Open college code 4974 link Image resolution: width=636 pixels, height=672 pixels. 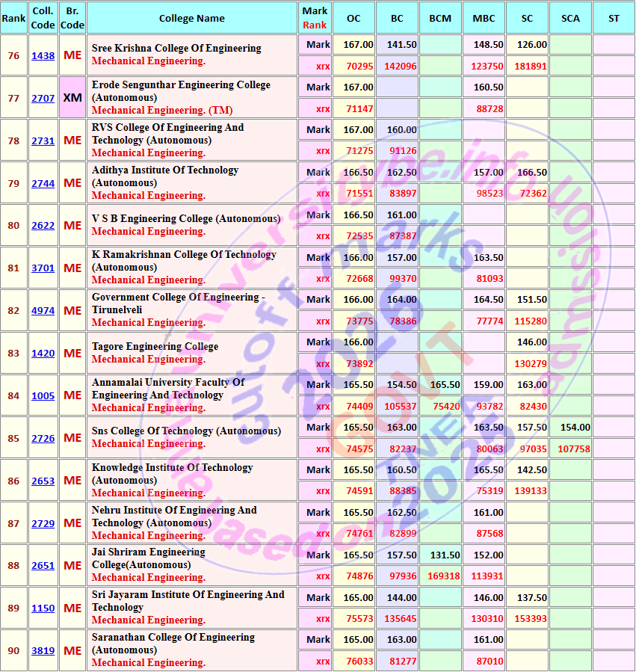[43, 311]
